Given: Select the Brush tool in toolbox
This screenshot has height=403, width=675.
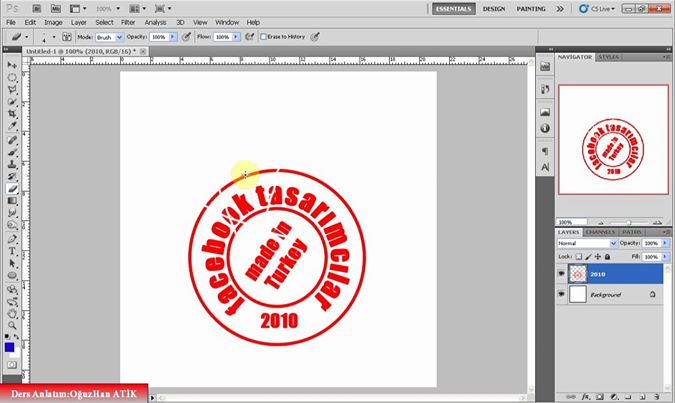Looking at the screenshot, I should [12, 152].
